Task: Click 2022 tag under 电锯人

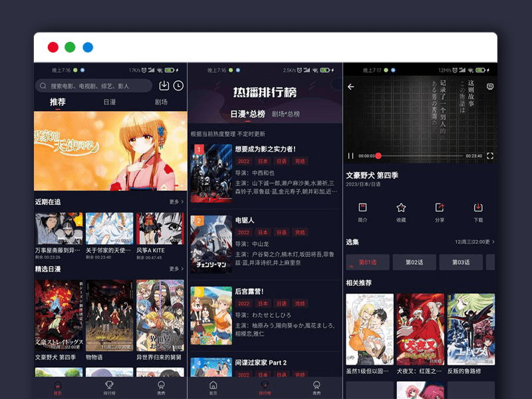Action: pyautogui.click(x=243, y=232)
